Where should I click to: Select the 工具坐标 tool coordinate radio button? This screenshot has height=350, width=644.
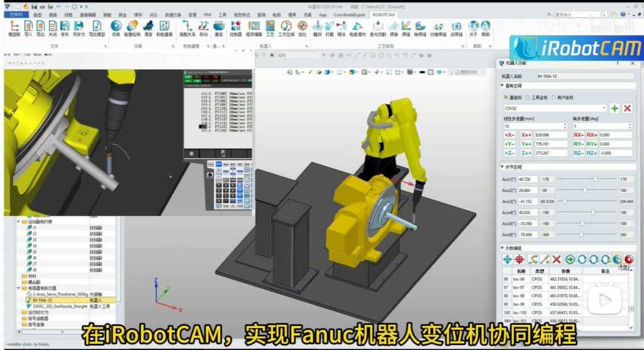[529, 98]
